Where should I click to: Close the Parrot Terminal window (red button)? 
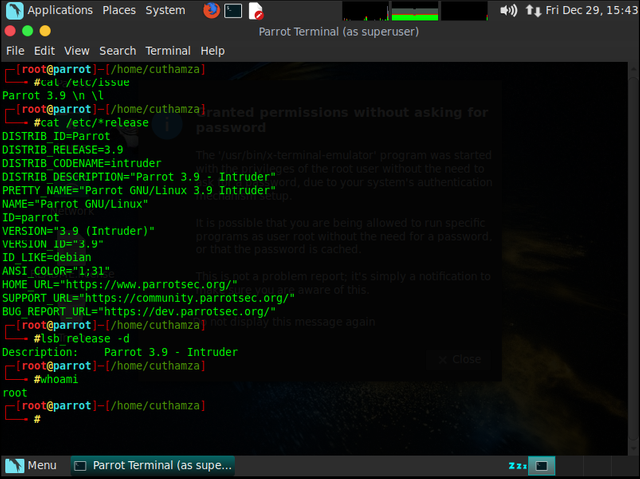pos(10,31)
